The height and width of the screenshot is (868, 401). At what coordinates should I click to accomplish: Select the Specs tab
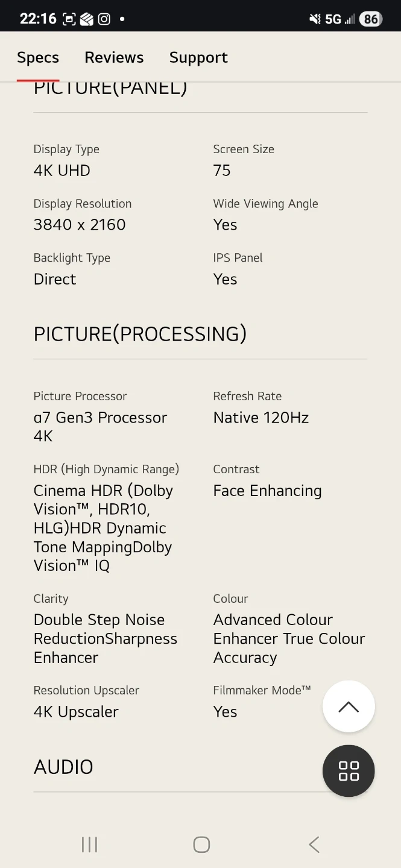click(x=38, y=58)
